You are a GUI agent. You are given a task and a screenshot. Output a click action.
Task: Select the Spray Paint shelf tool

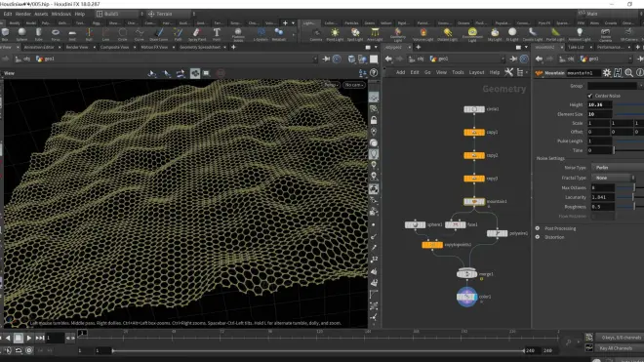point(197,34)
